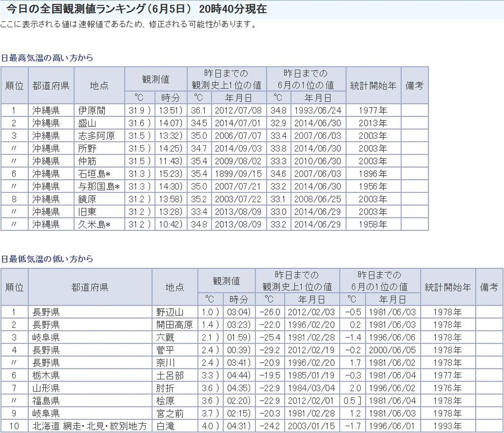504x433 pixels.
Task: Select the 山形県 prefecture cell
Action: (46, 388)
